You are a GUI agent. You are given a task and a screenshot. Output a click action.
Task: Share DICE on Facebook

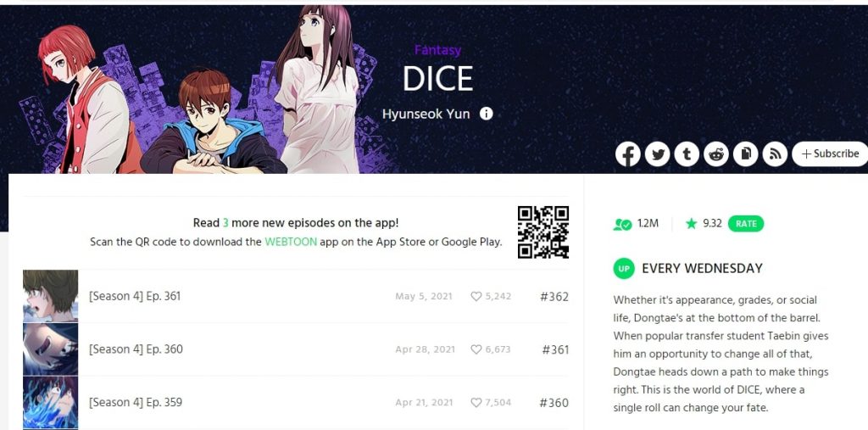(x=628, y=154)
